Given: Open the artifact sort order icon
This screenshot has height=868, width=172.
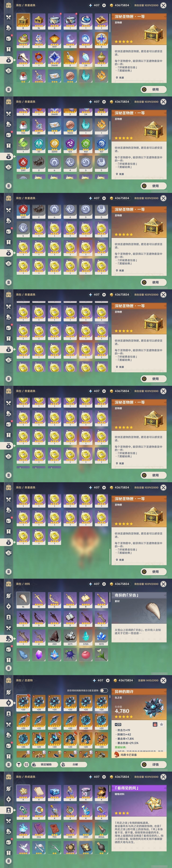Looking at the screenshot, I should pos(26,765).
